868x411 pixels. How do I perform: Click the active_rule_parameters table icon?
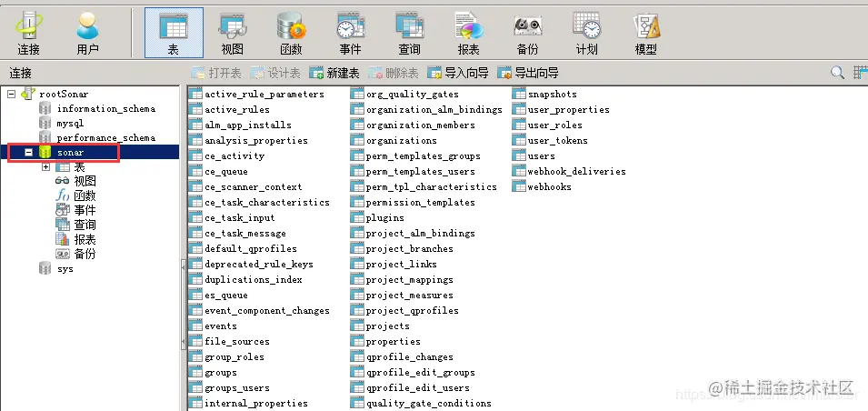point(196,94)
